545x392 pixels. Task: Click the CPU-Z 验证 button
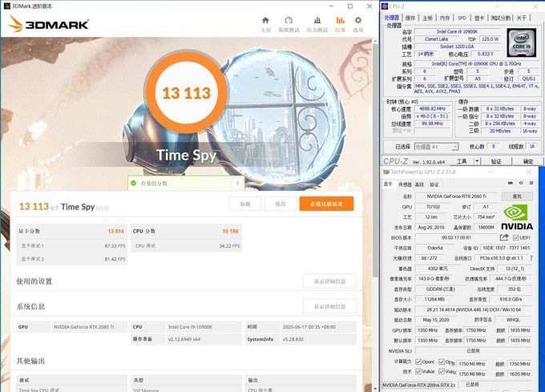click(x=496, y=161)
